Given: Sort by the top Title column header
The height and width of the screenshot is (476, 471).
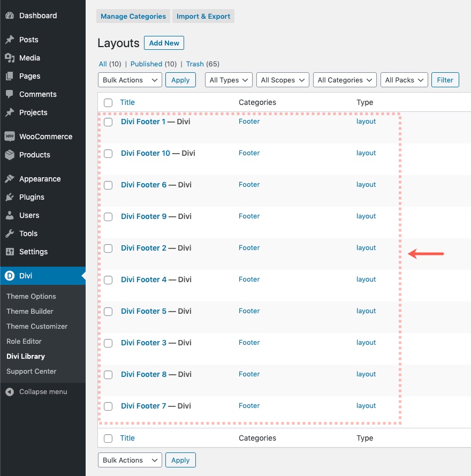Looking at the screenshot, I should click(127, 102).
